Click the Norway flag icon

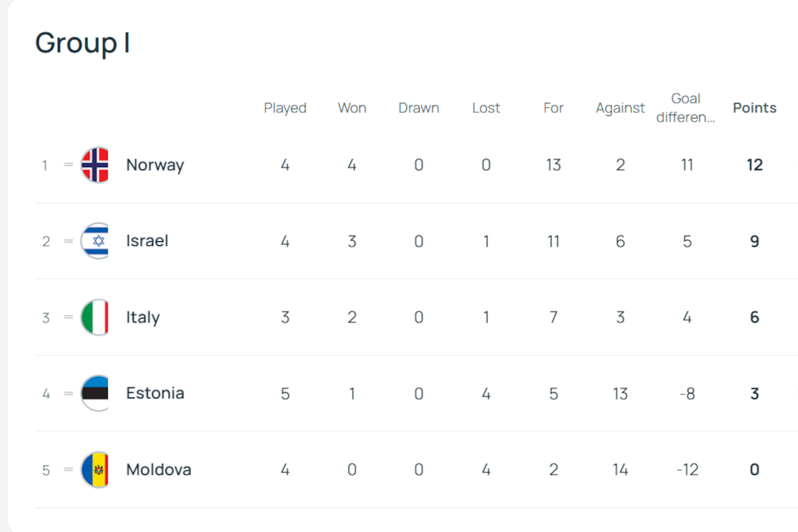pyautogui.click(x=94, y=165)
